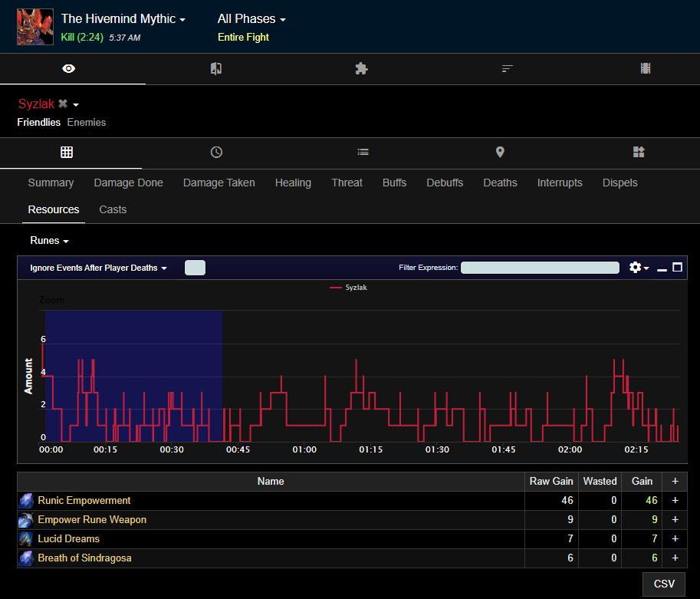Switch to the clock timeline view
Screen dimensions: 700x599
[x=216, y=153]
